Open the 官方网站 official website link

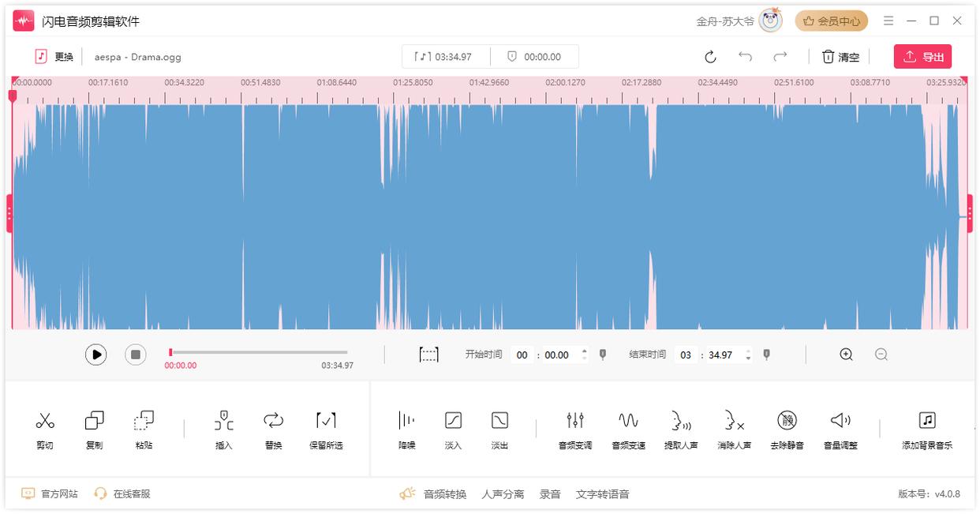coord(50,494)
